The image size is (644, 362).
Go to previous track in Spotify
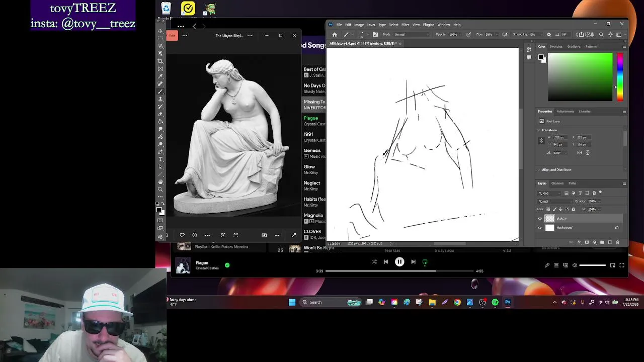click(386, 262)
